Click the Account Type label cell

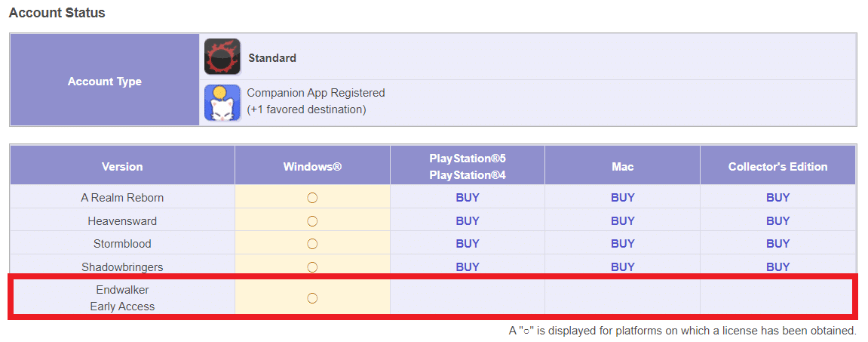click(105, 81)
